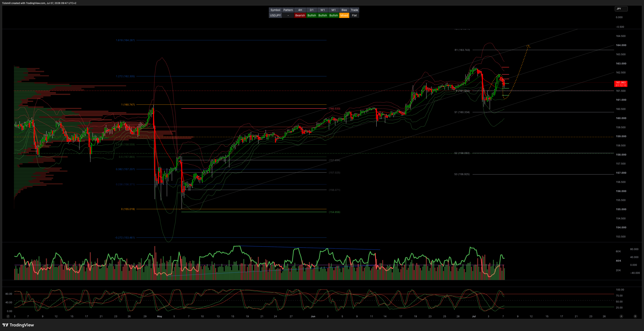Select the 4H Bearish cell
Viewport: 644px width, 331px height.
300,15
